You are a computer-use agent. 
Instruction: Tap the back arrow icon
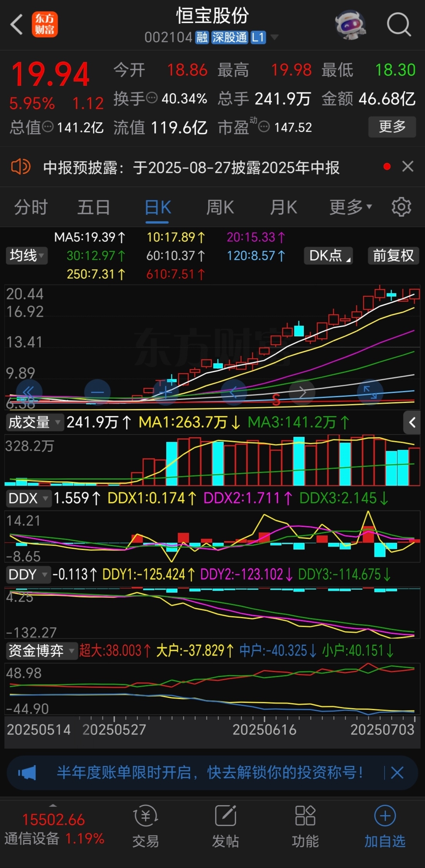point(17,25)
